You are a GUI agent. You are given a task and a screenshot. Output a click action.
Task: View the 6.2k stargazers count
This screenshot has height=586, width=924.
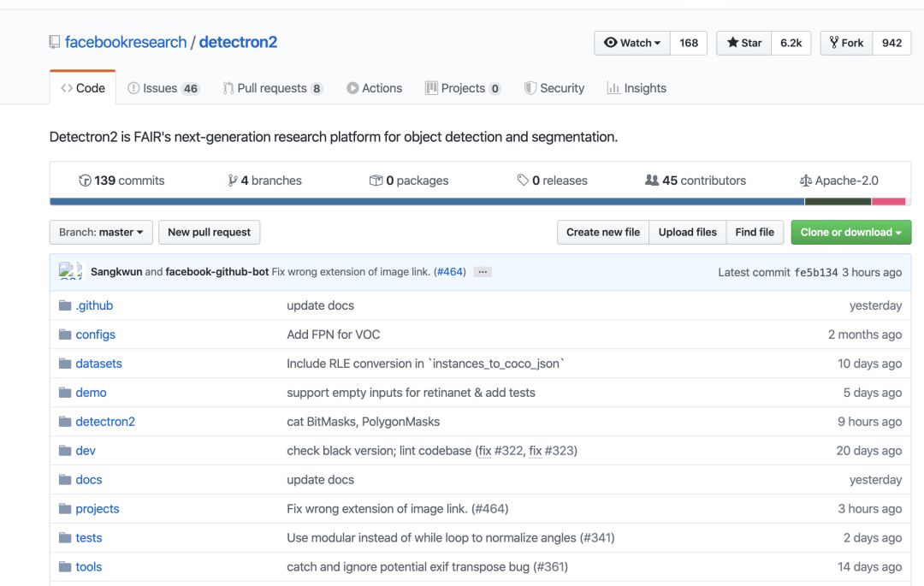(791, 43)
